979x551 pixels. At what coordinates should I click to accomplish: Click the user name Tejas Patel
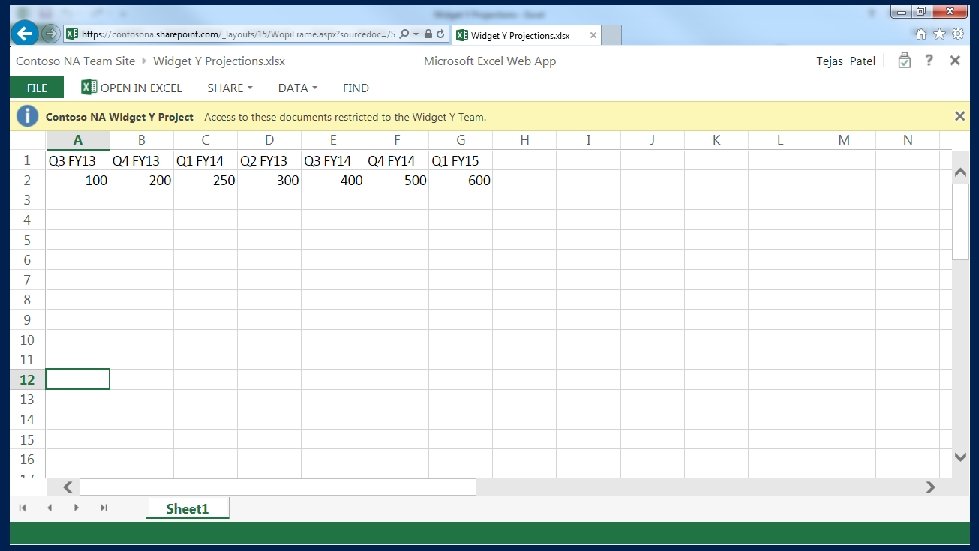tap(845, 61)
